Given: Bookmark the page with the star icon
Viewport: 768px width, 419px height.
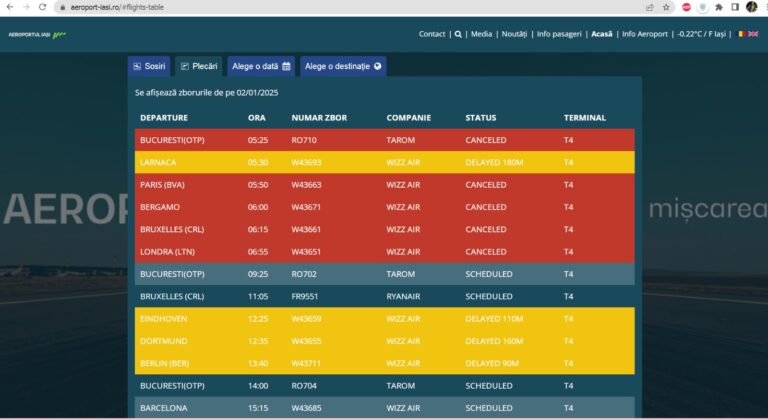Looking at the screenshot, I should coord(666,7).
